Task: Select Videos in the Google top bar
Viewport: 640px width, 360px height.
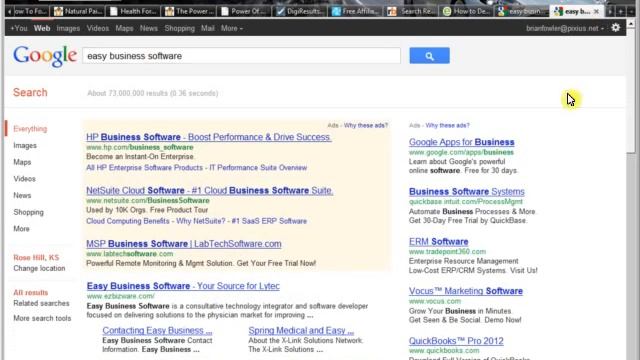Action: click(98, 28)
